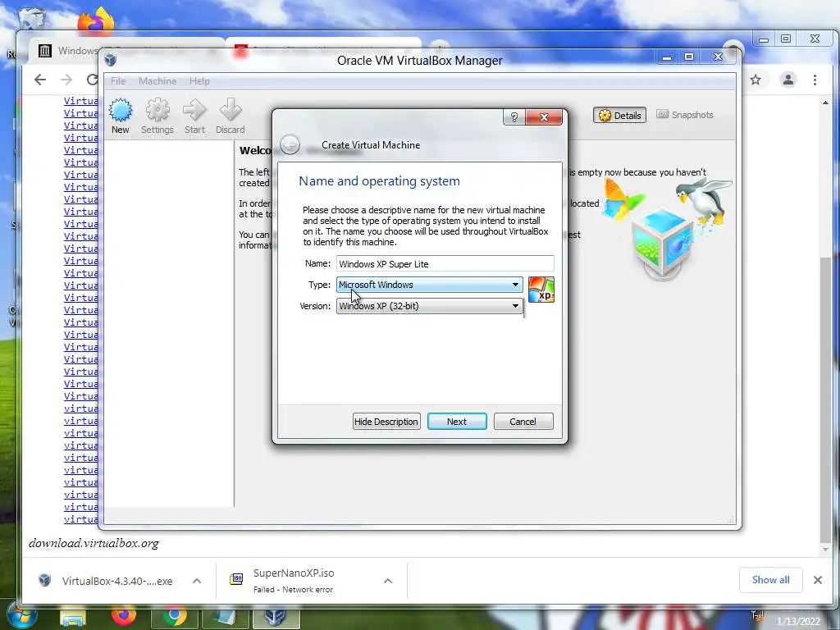This screenshot has height=630, width=840.
Task: Open Chrome's three-dot menu
Action: (815, 80)
